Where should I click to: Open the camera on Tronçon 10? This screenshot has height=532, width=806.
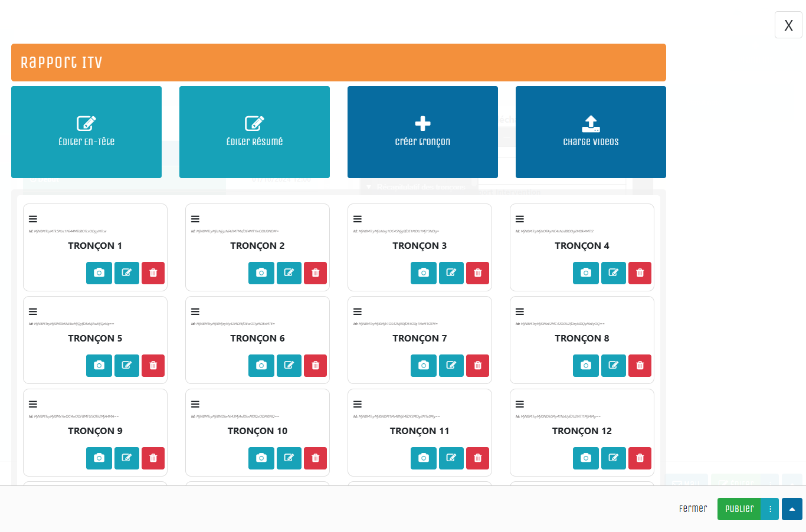(261, 458)
